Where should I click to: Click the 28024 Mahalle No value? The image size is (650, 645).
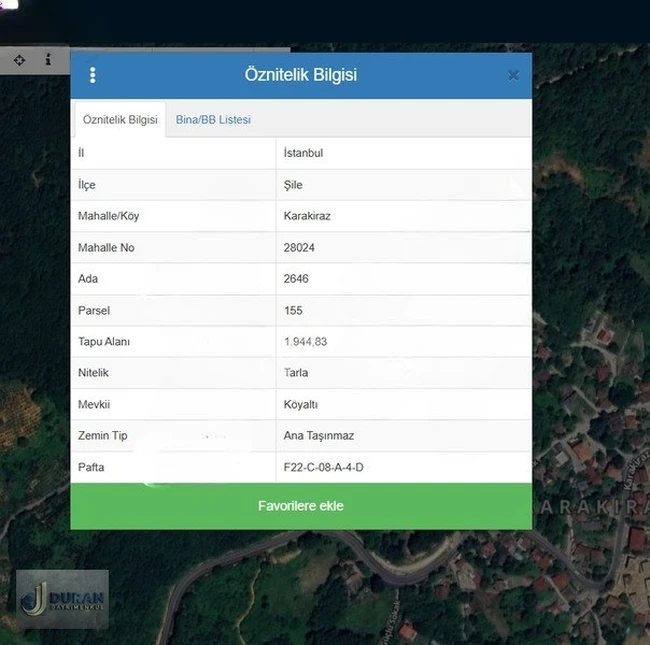click(x=299, y=248)
